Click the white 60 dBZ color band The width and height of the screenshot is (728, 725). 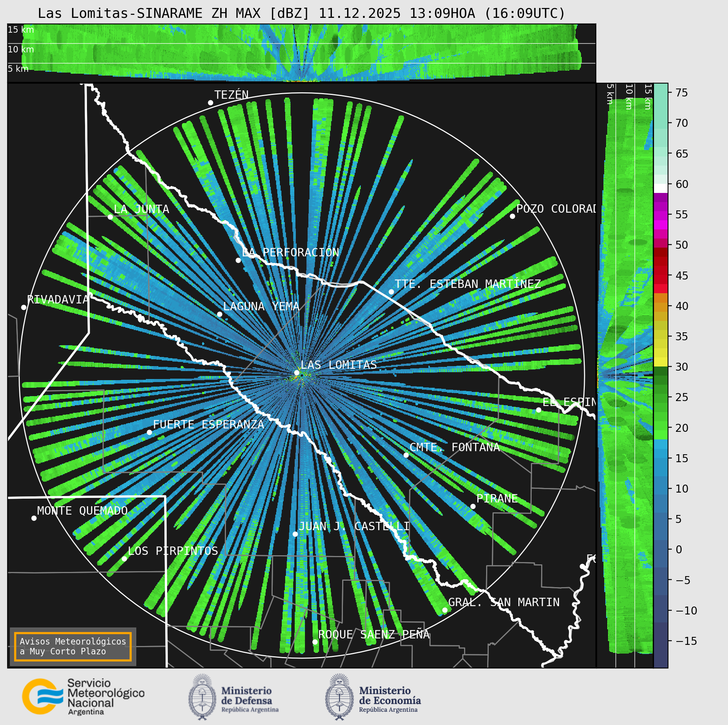(x=660, y=188)
